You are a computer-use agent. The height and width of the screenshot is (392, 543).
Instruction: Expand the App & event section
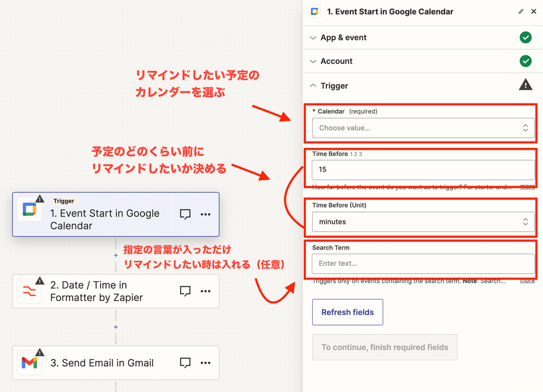(x=313, y=38)
